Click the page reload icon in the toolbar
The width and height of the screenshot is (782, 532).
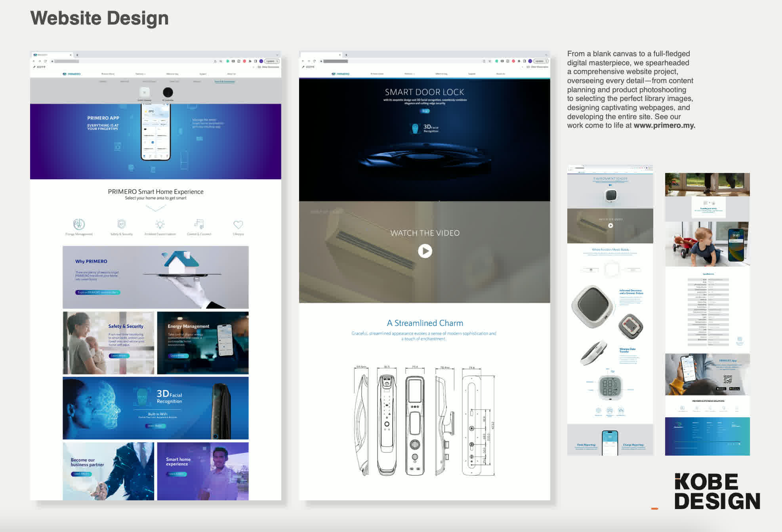coord(45,61)
